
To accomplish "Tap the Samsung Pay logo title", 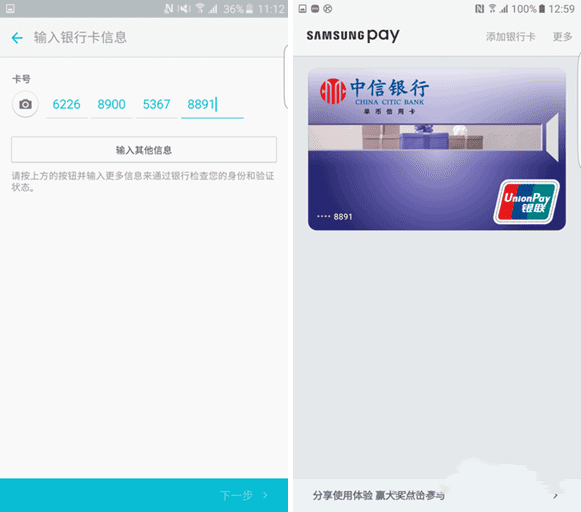I will [x=353, y=36].
